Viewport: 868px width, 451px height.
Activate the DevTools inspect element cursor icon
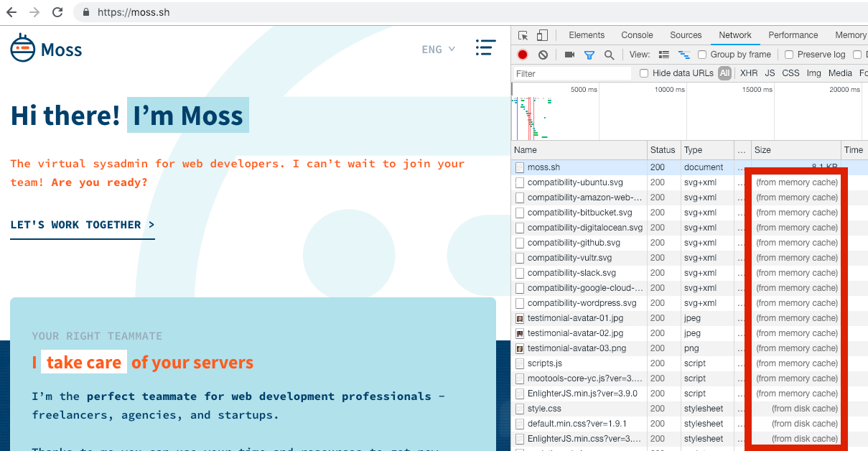[523, 35]
